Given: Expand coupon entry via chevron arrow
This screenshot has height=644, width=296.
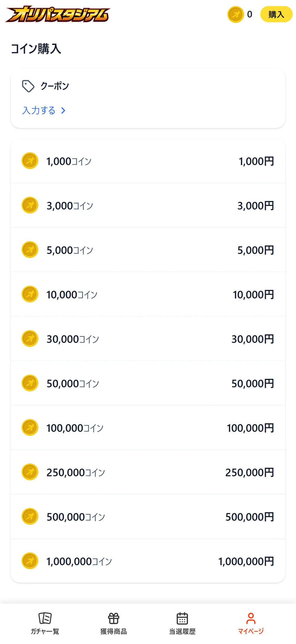Looking at the screenshot, I should [63, 111].
